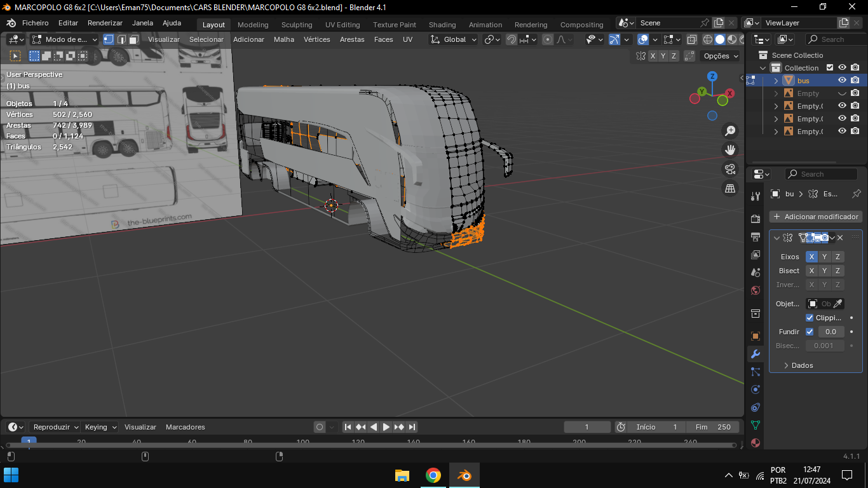
Task: Open the Physics properties tab
Action: (x=756, y=390)
